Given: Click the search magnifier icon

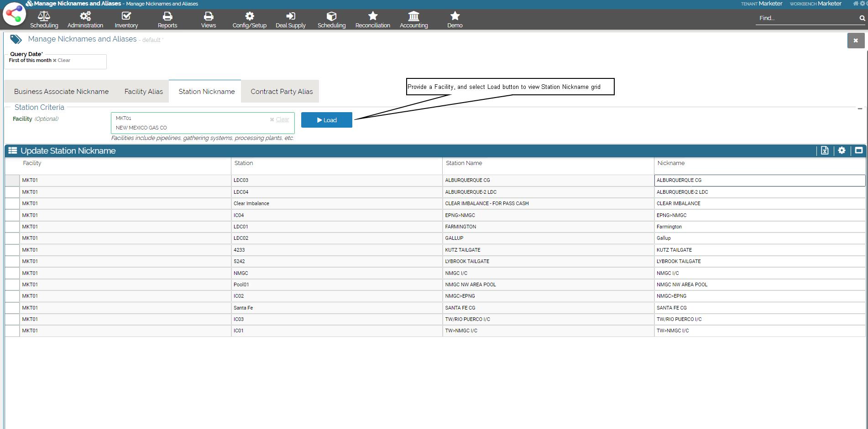Looking at the screenshot, I should pyautogui.click(x=862, y=18).
